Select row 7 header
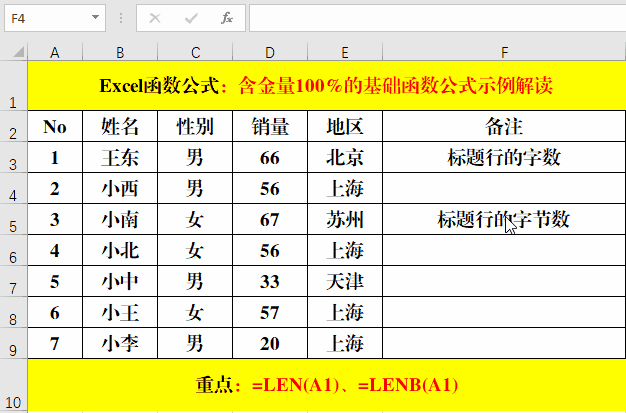This screenshot has height=413, width=626. point(14,281)
